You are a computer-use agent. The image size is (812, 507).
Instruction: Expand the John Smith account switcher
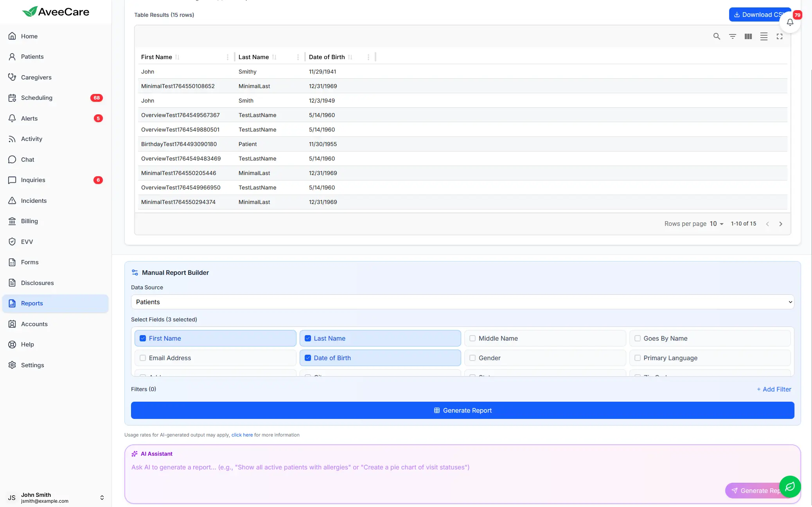pos(101,497)
